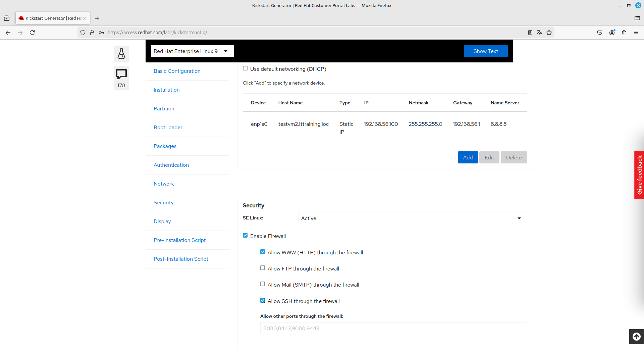
Task: Jump to Display section link
Action: click(162, 221)
